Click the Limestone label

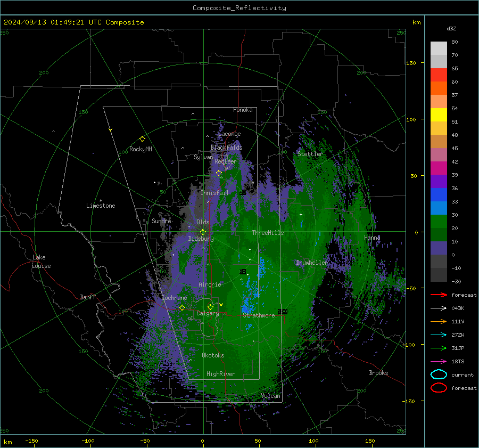(x=101, y=206)
